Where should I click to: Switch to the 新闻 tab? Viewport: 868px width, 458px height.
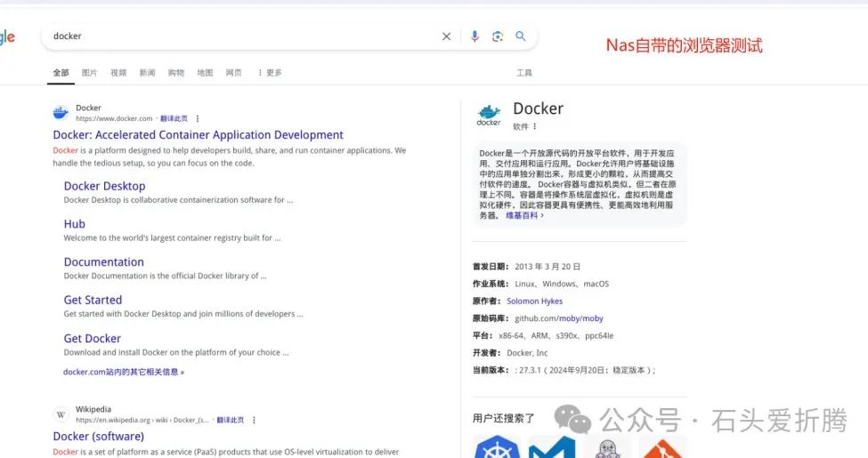[x=147, y=72]
